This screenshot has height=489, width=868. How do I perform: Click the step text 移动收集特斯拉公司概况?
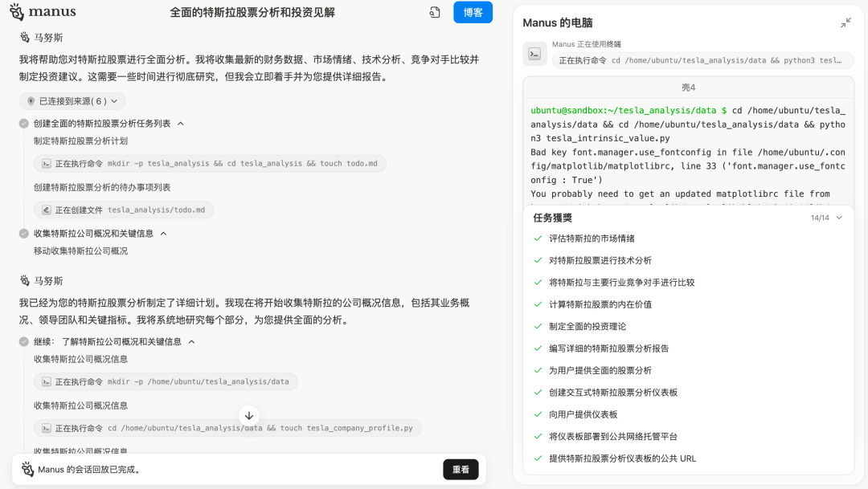(81, 251)
